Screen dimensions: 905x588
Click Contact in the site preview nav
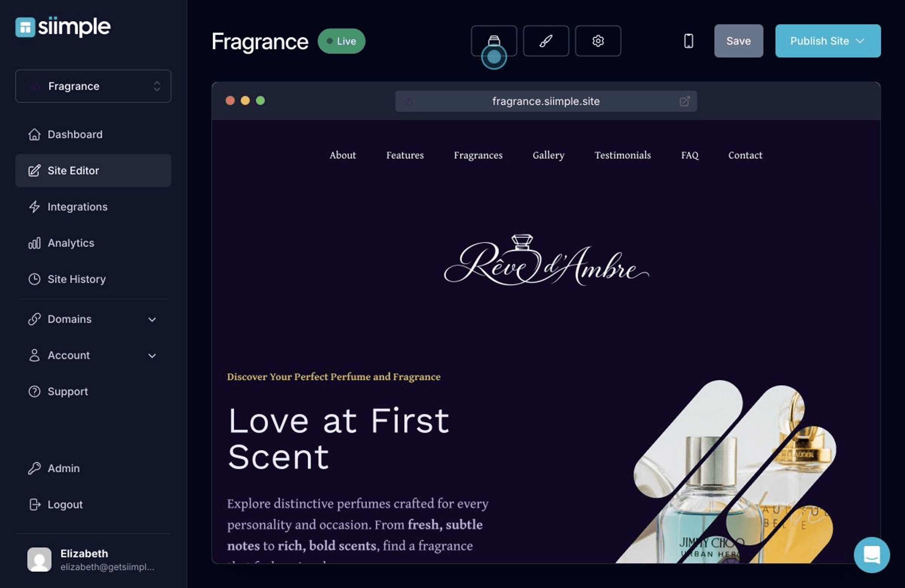point(745,155)
